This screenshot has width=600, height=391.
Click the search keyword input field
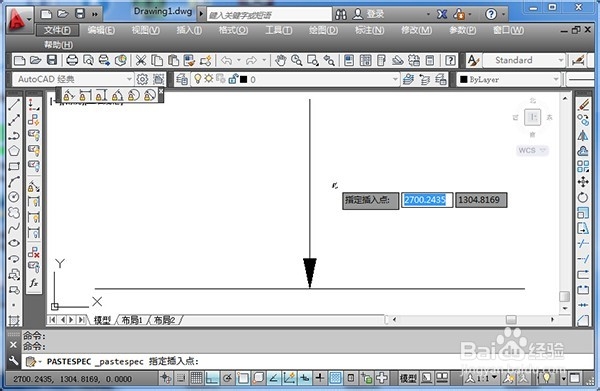pos(269,15)
